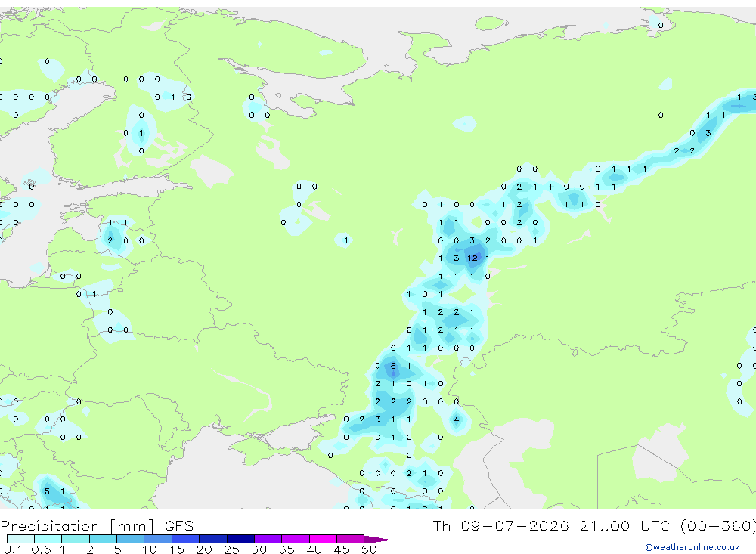Select the 0.1–0.5 mm lightest legend swatch
756x554 pixels.
pos(20,539)
